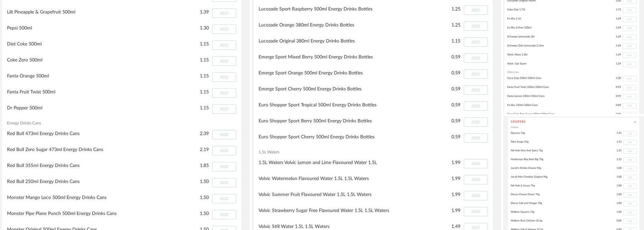644x230 pixels.
Task: Add Volvic Lemon and Lime Flavoured Water
Action: (x=476, y=164)
